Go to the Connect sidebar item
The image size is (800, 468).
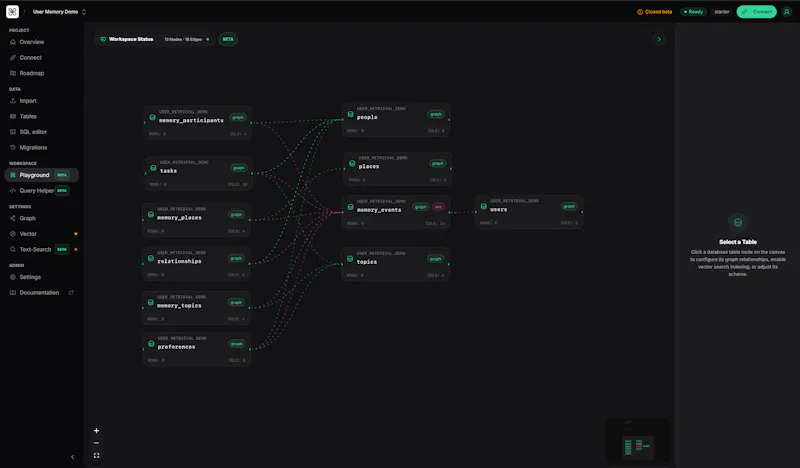tap(31, 58)
